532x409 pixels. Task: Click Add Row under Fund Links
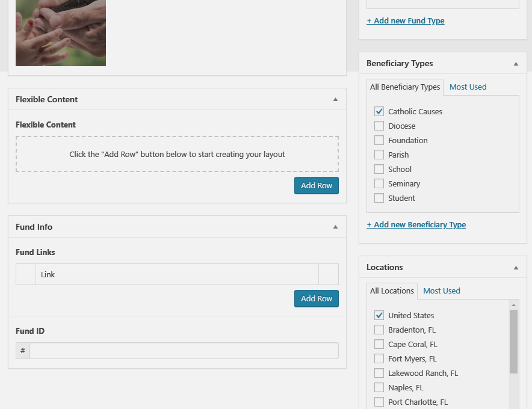(317, 298)
